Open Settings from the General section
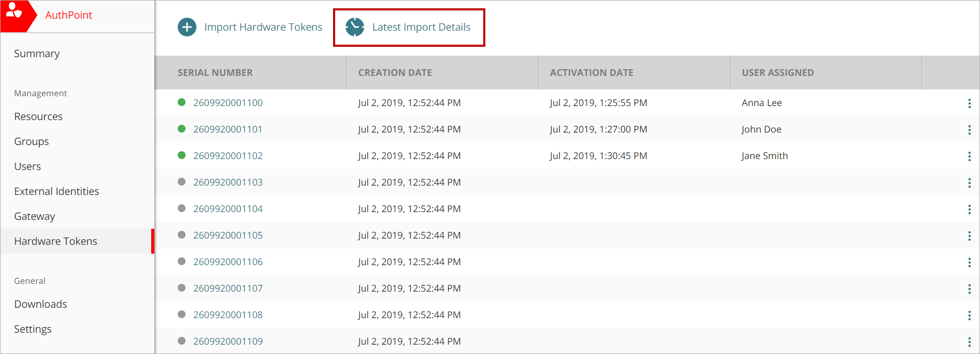The image size is (980, 354). (33, 329)
